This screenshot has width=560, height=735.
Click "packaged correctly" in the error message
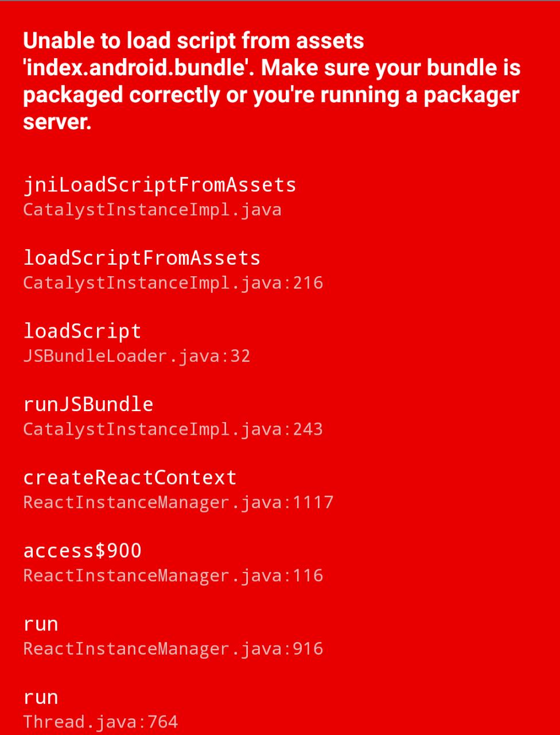[121, 95]
